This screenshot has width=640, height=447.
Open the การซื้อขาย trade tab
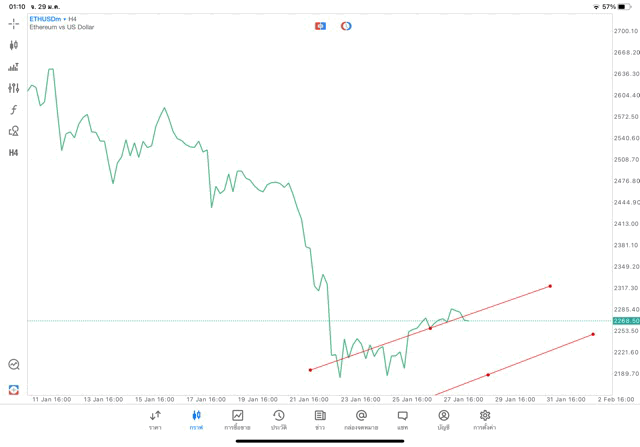(237, 419)
